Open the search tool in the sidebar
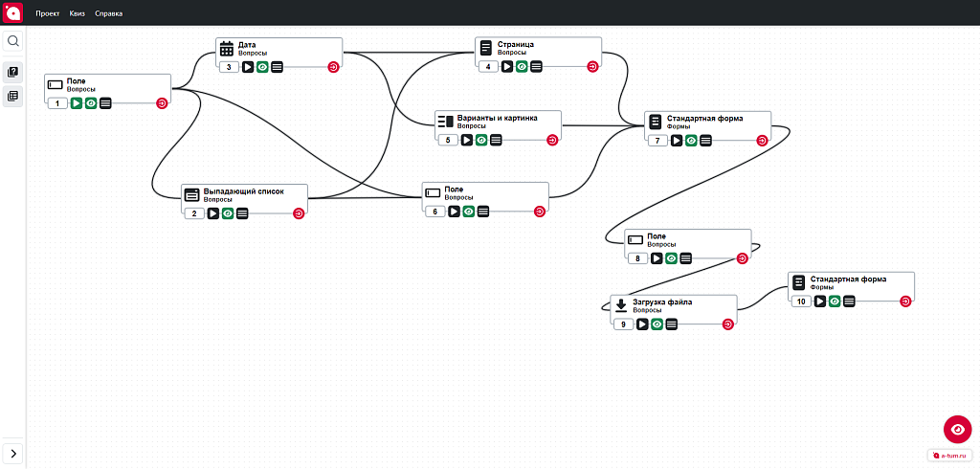This screenshot has height=469, width=980. pos(12,41)
